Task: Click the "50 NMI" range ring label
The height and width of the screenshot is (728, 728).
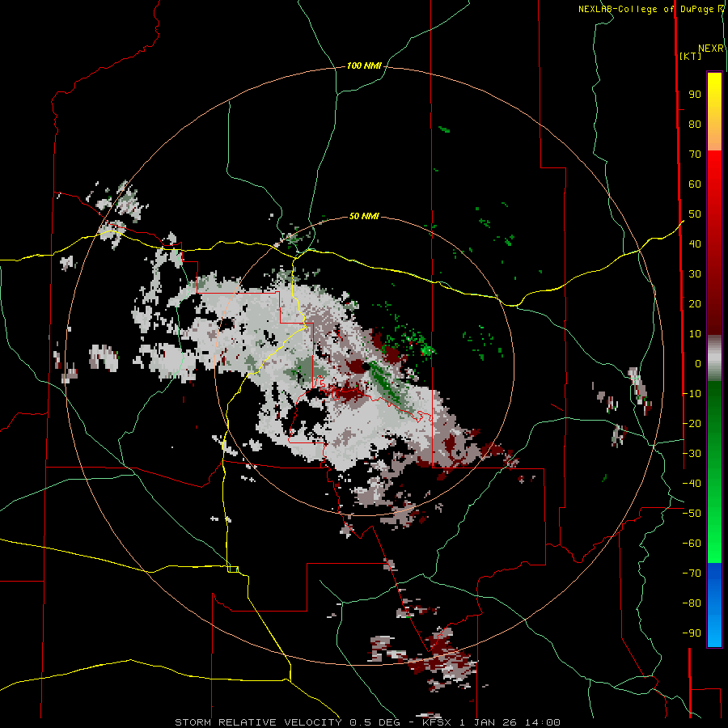Action: tap(364, 216)
